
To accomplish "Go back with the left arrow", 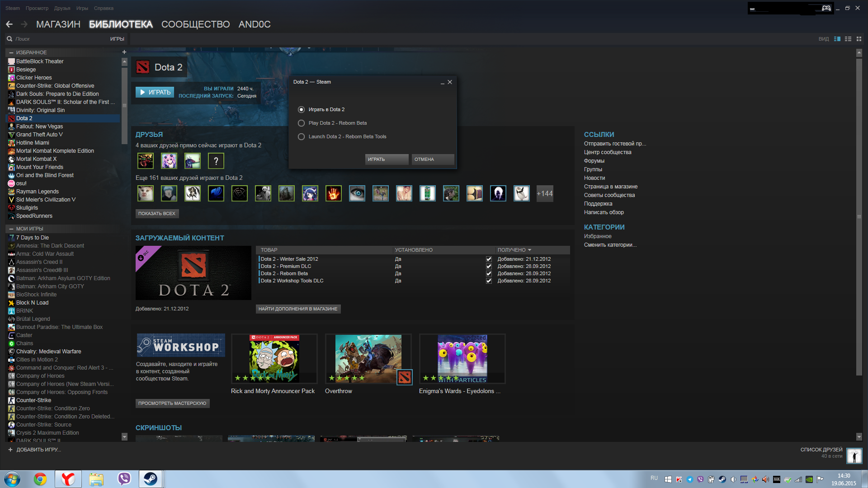I will pos(9,24).
